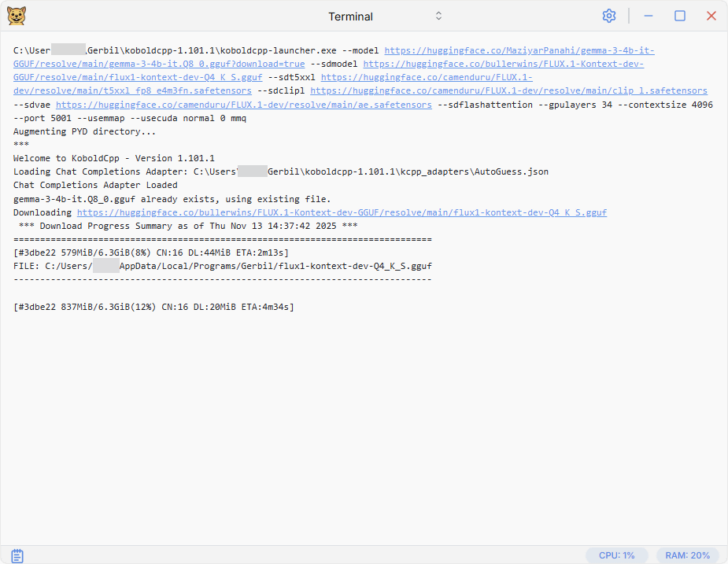Open the ae.safetensors VAE link
728x564 pixels.
pyautogui.click(x=243, y=105)
